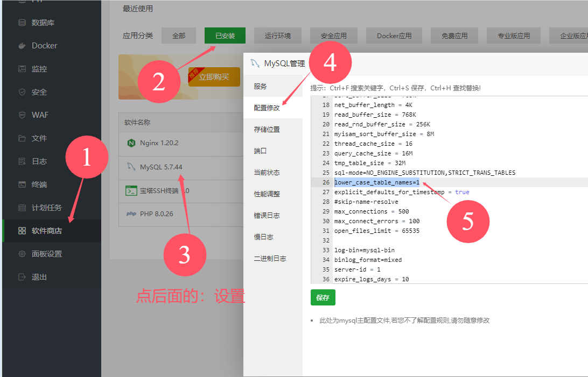Open the 二进制日志 tab in MySQL管理
Screen dimensions: 588x377
pyautogui.click(x=273, y=259)
